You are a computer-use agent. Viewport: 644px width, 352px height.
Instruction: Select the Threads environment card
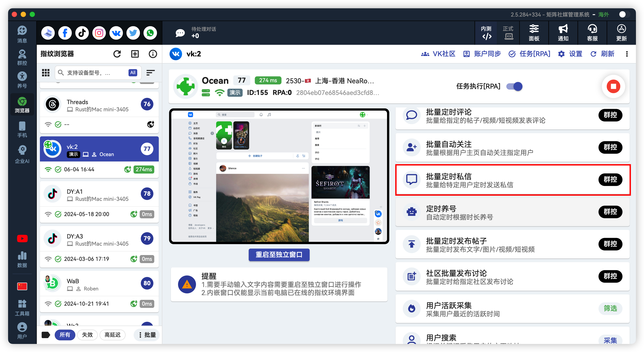99,112
